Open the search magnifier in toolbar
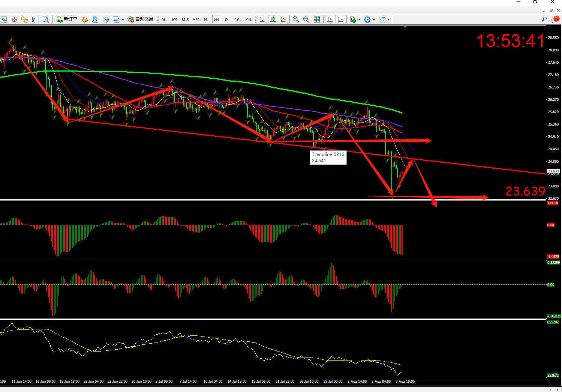 (x=544, y=19)
